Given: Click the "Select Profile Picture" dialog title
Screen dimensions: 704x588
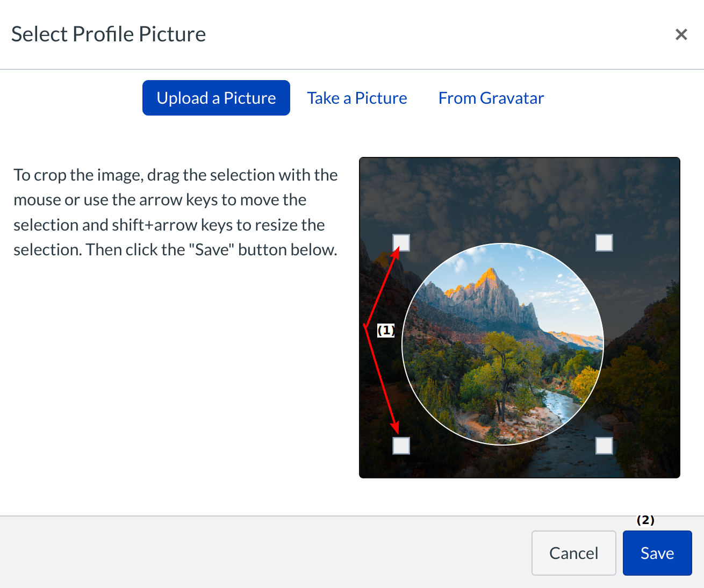Looking at the screenshot, I should (x=109, y=34).
